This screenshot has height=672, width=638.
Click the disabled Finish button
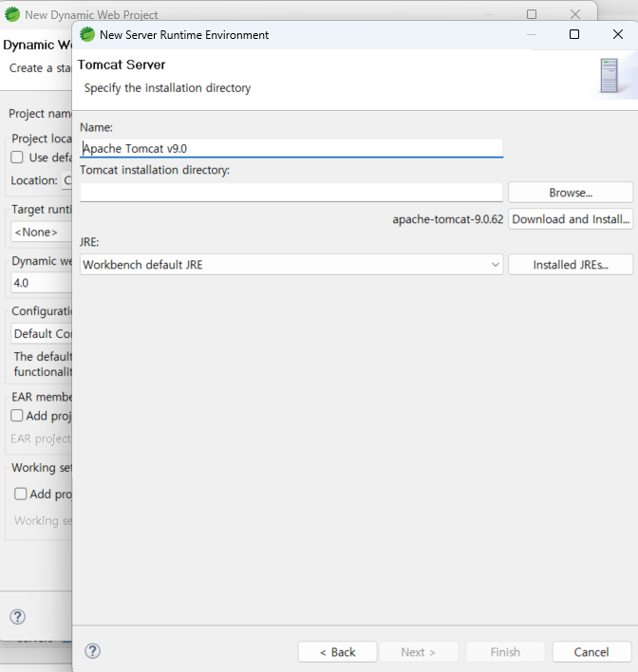click(505, 652)
